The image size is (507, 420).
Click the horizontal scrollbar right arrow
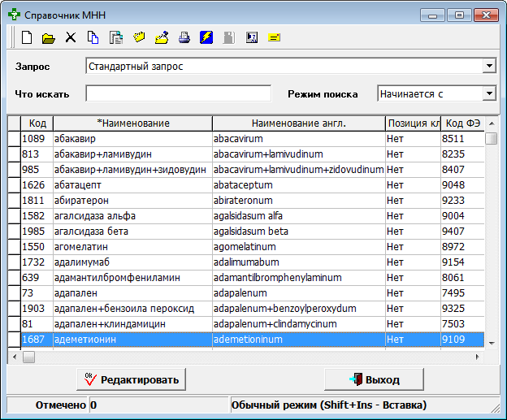(479, 357)
